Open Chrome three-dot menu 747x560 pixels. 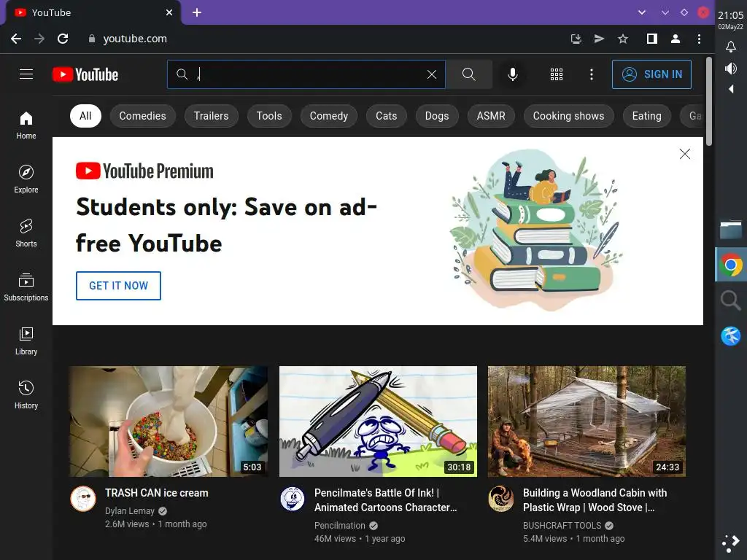tap(699, 39)
